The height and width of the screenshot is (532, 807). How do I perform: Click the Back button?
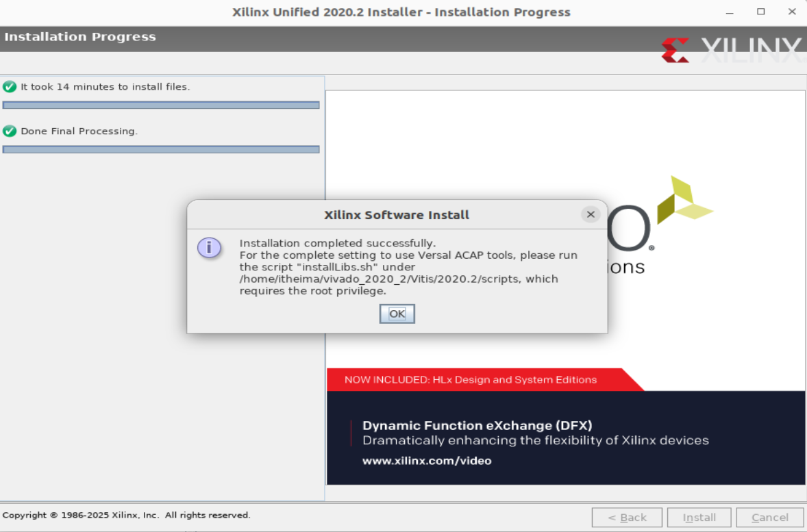pos(627,517)
